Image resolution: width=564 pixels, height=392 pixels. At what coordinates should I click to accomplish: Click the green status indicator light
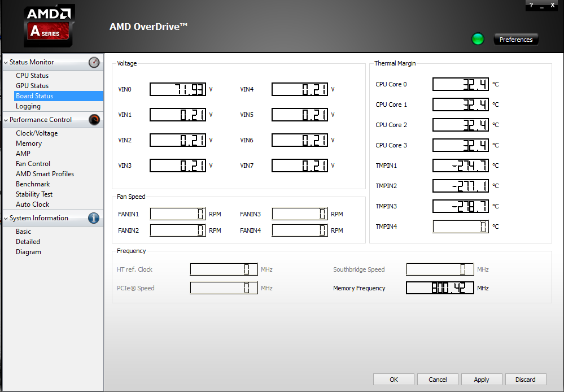[478, 39]
